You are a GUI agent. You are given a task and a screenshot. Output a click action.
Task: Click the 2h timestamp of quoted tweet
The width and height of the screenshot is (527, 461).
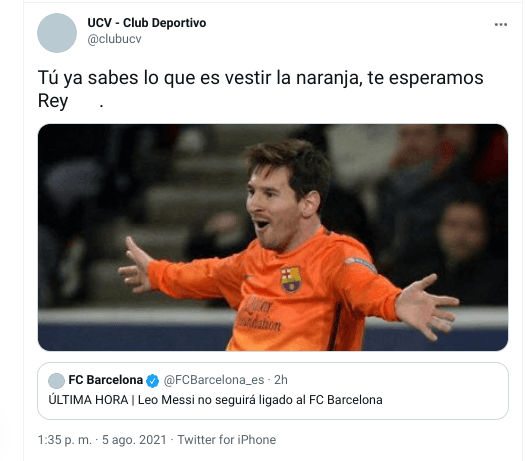pyautogui.click(x=281, y=380)
